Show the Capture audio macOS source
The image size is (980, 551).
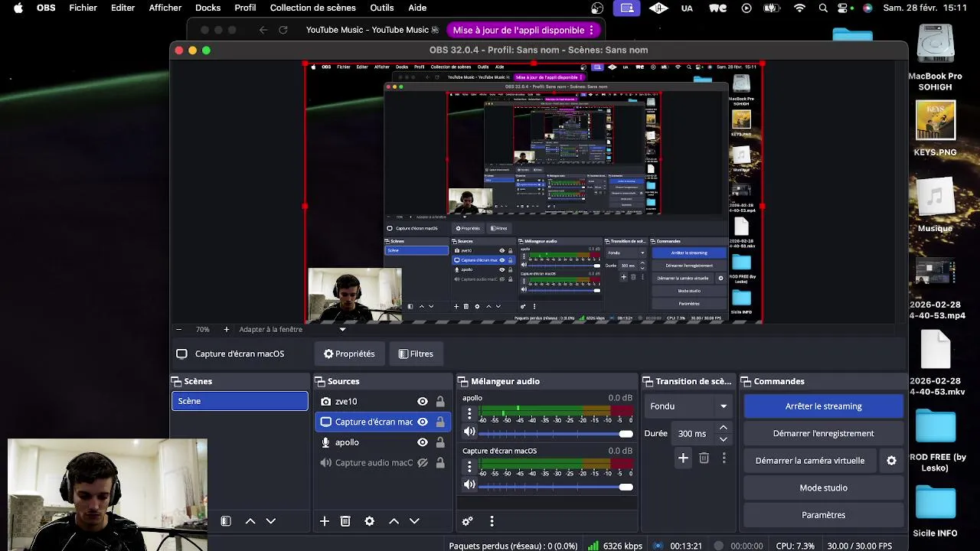point(423,463)
